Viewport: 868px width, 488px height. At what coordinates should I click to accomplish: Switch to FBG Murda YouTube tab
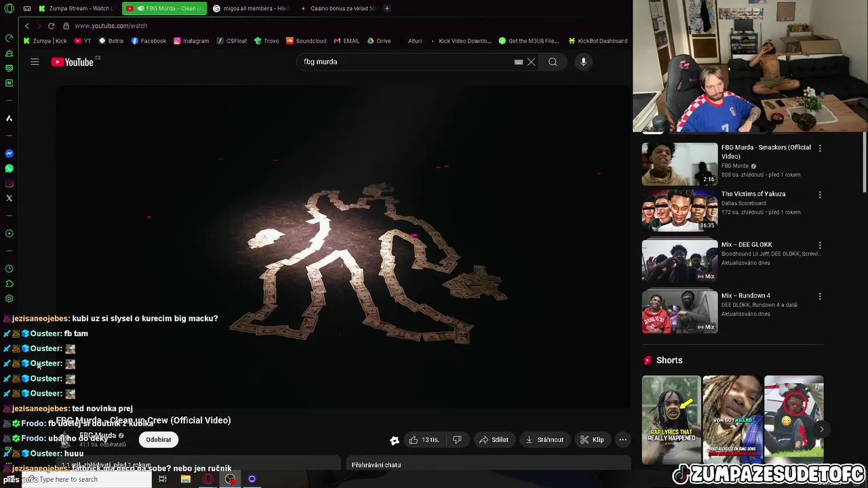[x=164, y=8]
